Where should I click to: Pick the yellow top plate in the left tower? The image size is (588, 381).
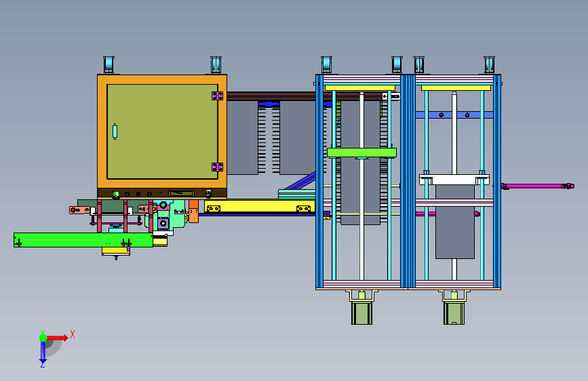click(x=360, y=88)
